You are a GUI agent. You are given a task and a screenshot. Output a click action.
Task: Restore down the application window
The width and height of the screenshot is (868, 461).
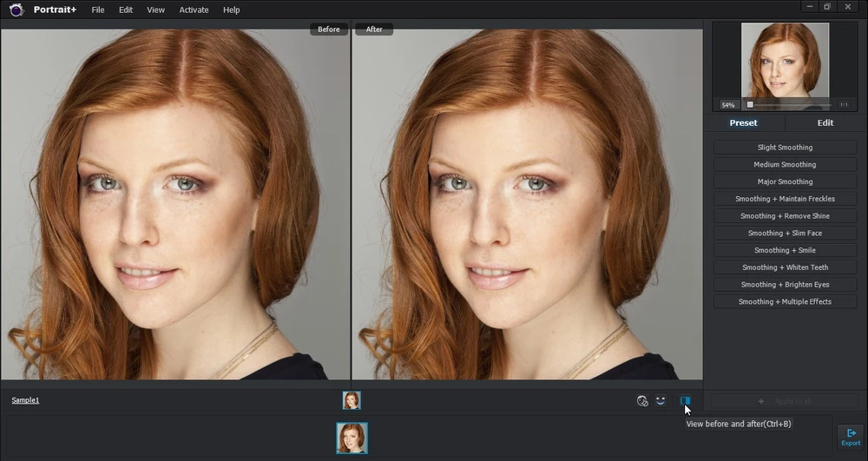click(x=827, y=7)
